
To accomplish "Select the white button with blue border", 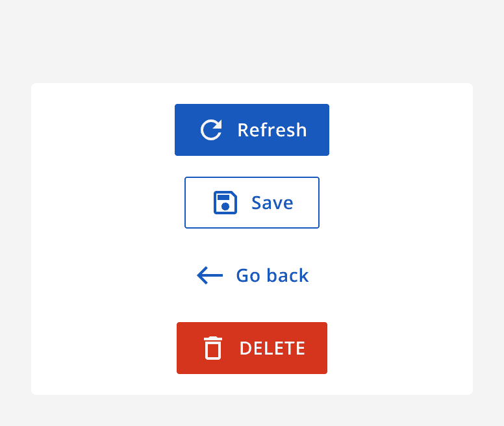I will point(252,203).
